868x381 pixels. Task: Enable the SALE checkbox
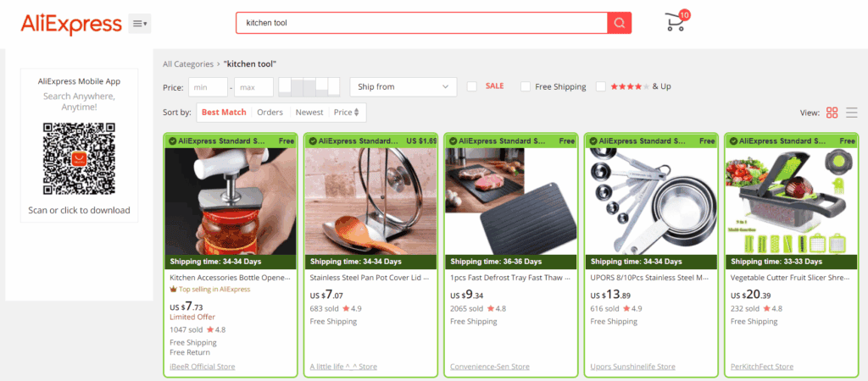(x=471, y=86)
